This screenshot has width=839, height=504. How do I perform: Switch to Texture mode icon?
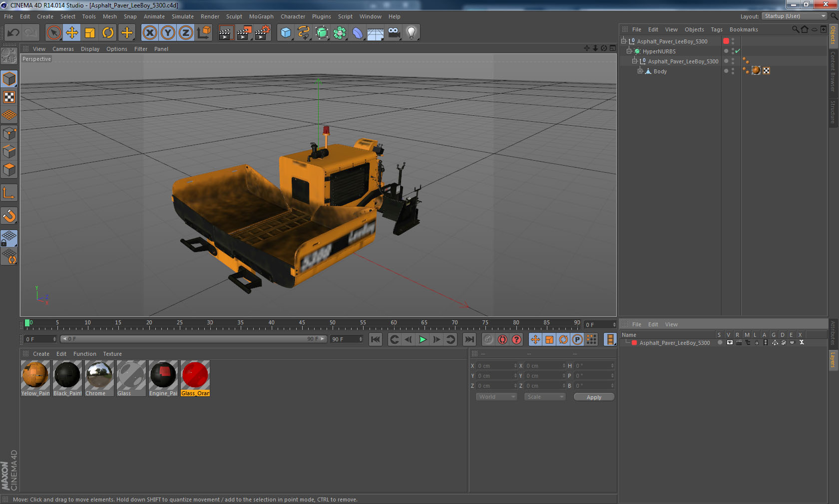click(9, 97)
